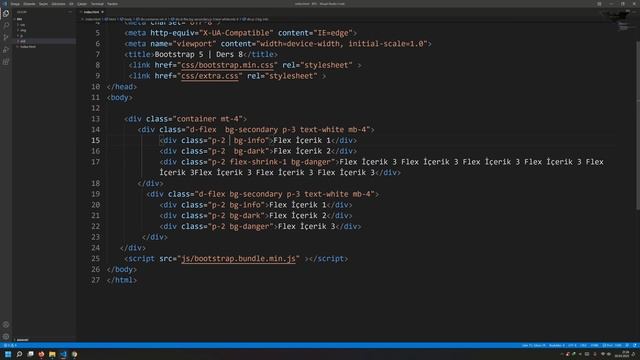The width and height of the screenshot is (640, 360).
Task: Open the Dosya menu
Action: [15, 4]
